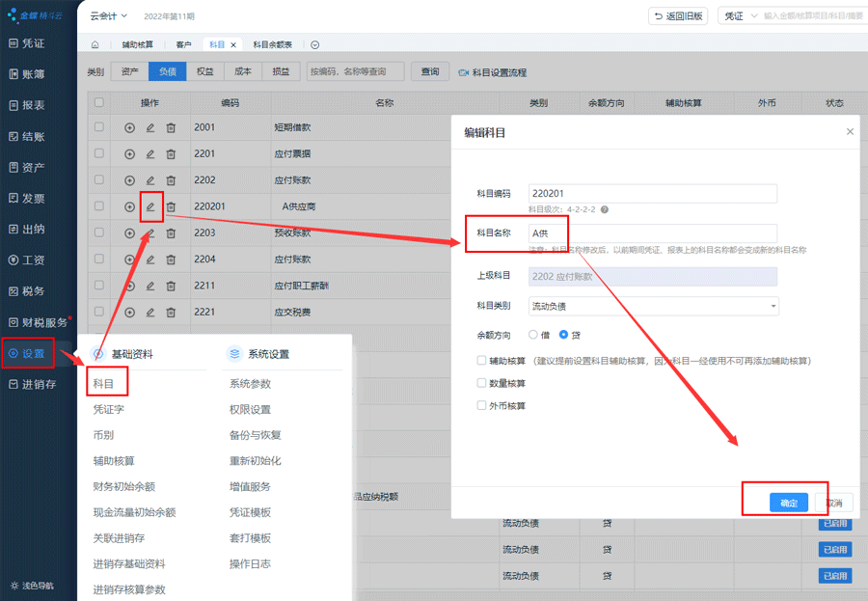Toggle 浅色导航 theme at sidebar bottom
Screen dimensions: 868x601
[32, 586]
